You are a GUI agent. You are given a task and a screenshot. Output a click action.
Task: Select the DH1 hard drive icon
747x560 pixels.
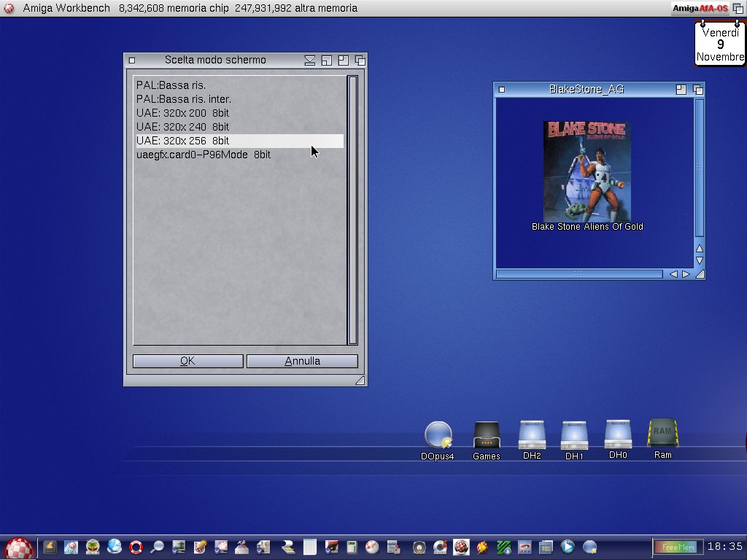click(x=574, y=435)
